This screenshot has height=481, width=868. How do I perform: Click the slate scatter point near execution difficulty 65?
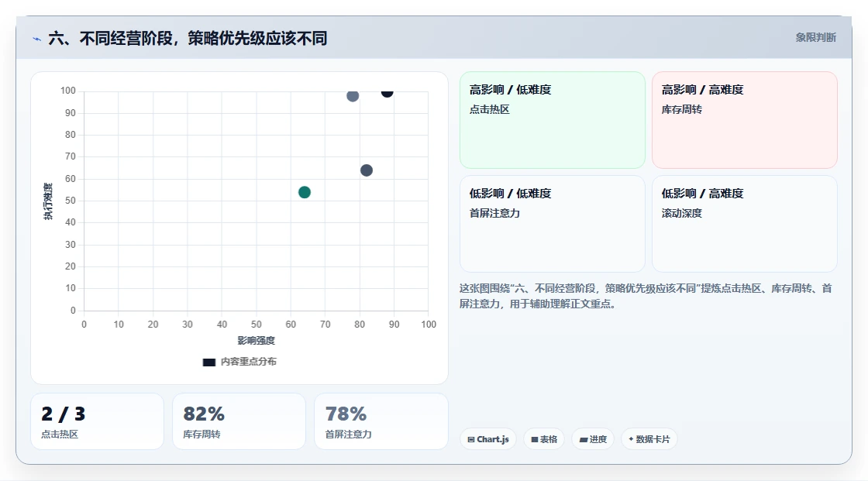[x=367, y=170]
